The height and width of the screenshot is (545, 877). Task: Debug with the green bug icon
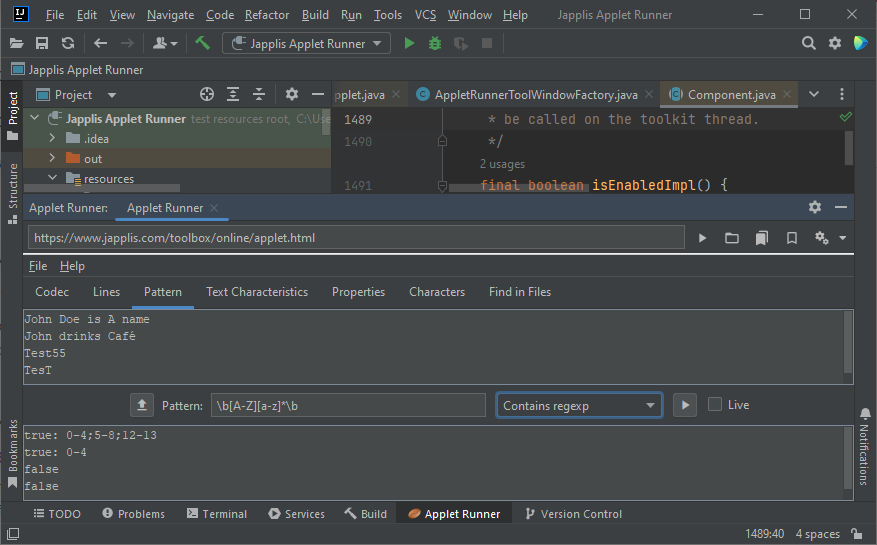[x=435, y=43]
